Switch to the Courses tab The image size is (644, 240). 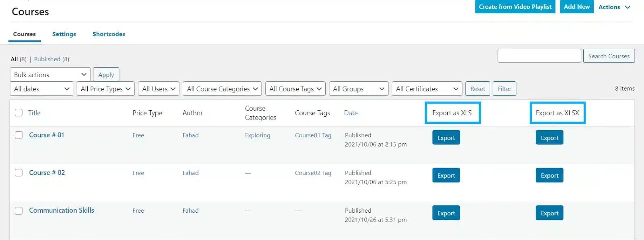(25, 34)
